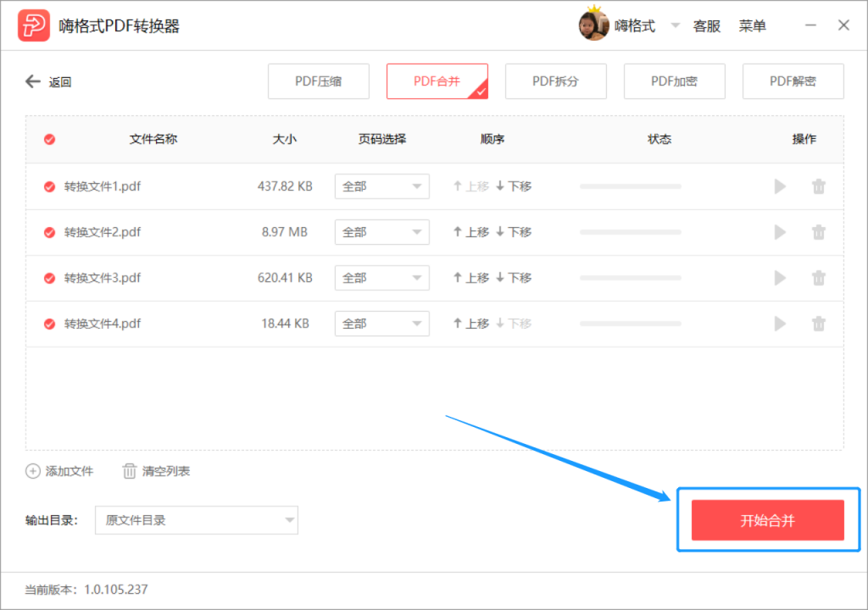The image size is (868, 610).
Task: Move 转换文件3.pdf up with 上移
Action: [x=471, y=277]
